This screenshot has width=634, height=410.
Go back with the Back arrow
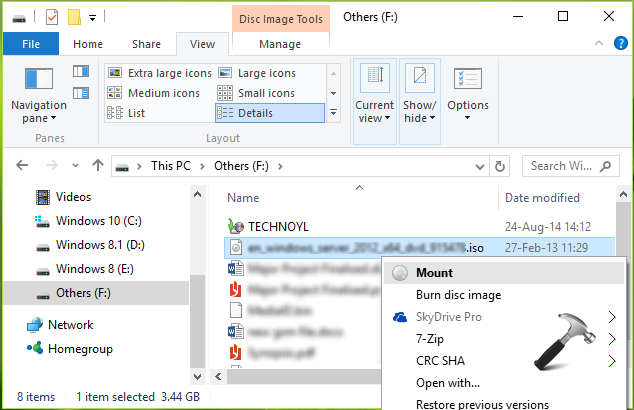click(x=22, y=165)
